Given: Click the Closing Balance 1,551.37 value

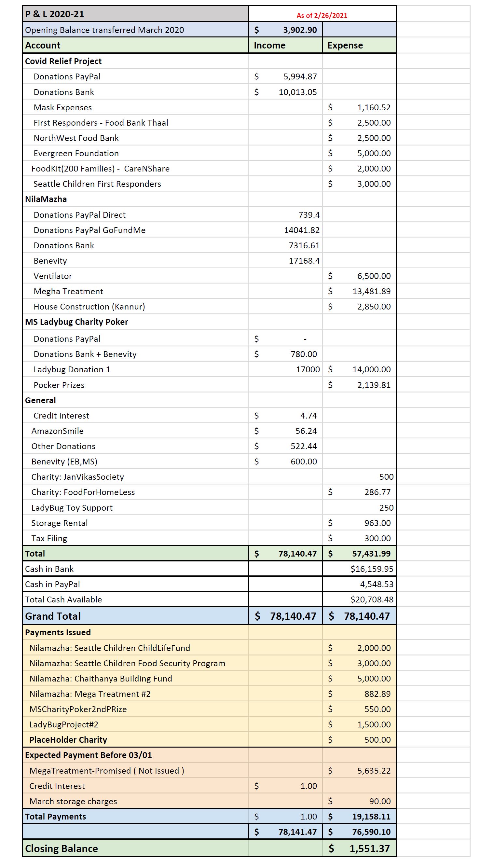Looking at the screenshot, I should pos(359,848).
